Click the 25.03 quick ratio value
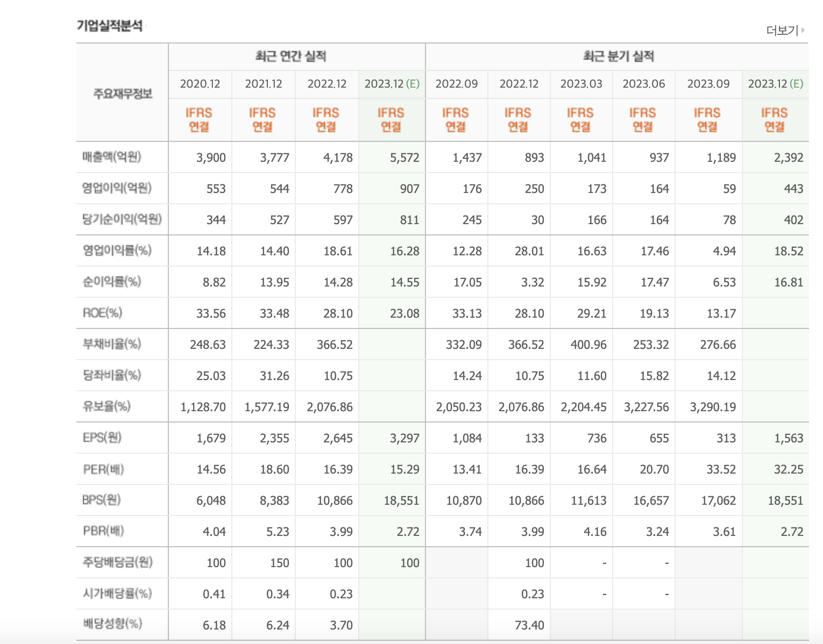Viewport: 823px width, 644px height. [x=211, y=376]
